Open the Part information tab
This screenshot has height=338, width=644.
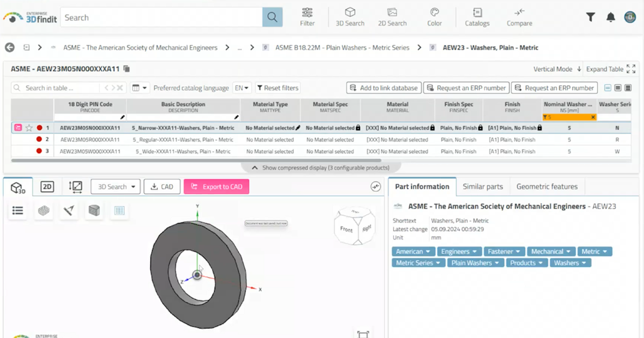pos(422,187)
